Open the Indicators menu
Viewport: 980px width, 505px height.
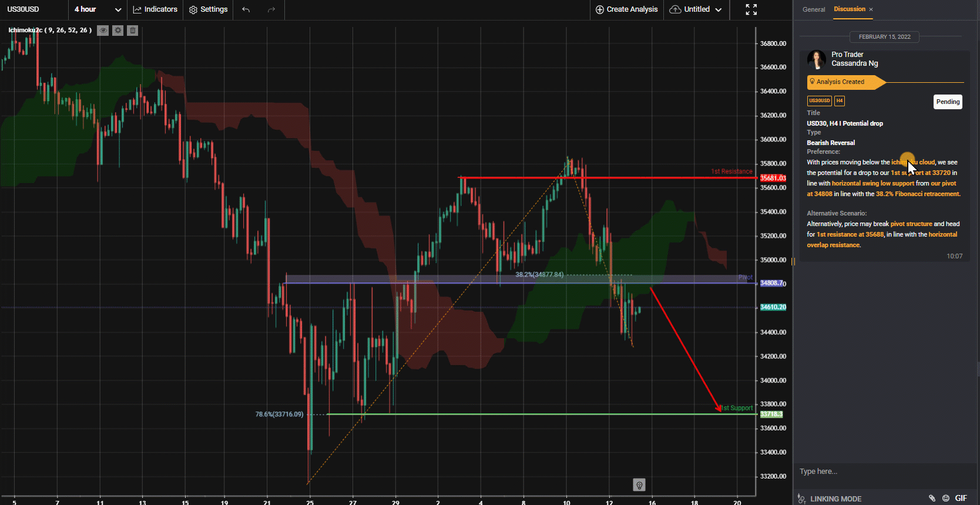pyautogui.click(x=156, y=9)
